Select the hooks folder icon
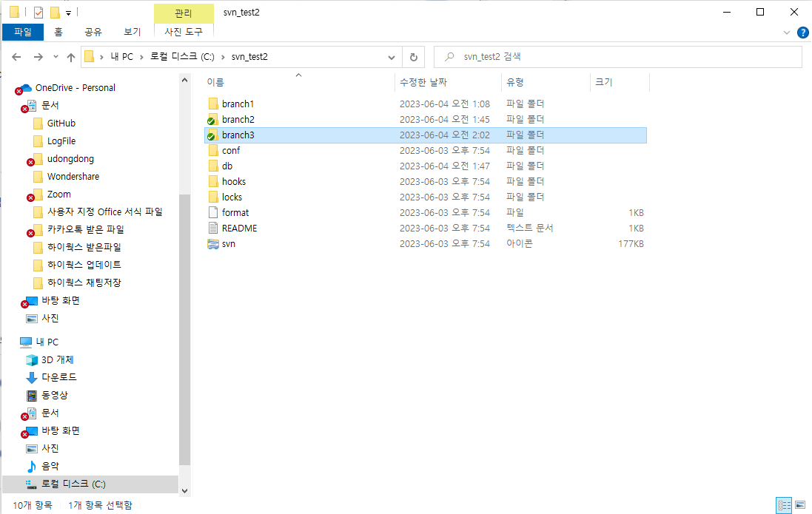Screen dimensions: 812x514 click(x=213, y=182)
